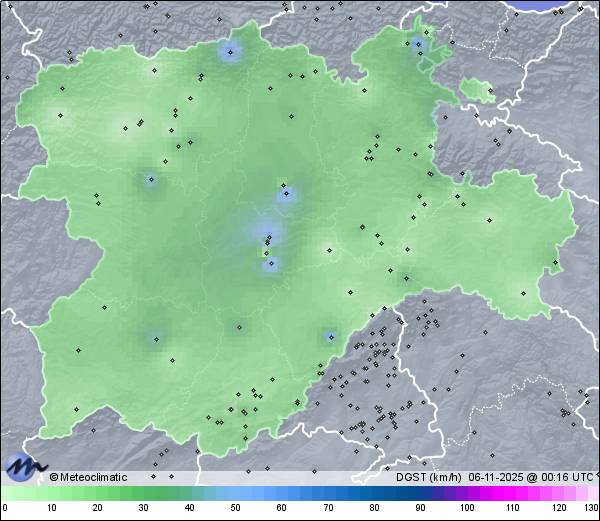Click the Meteoclimatic copyright text
The height and width of the screenshot is (521, 600).
click(x=89, y=477)
